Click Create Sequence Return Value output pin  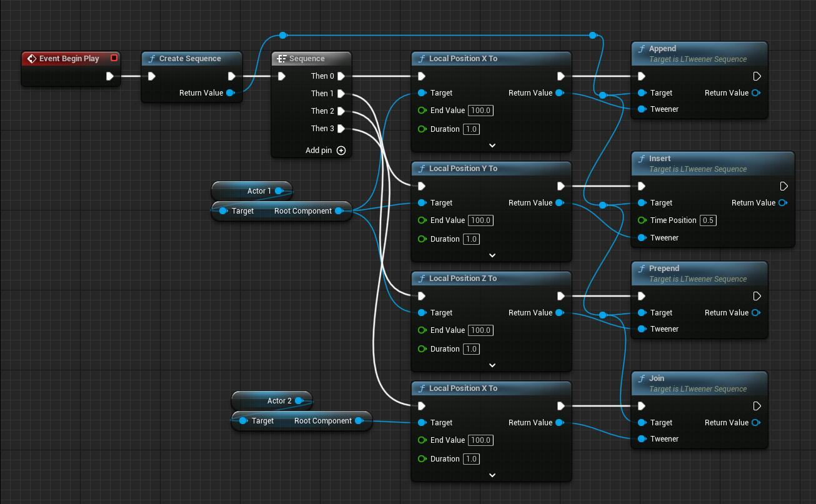(x=231, y=93)
